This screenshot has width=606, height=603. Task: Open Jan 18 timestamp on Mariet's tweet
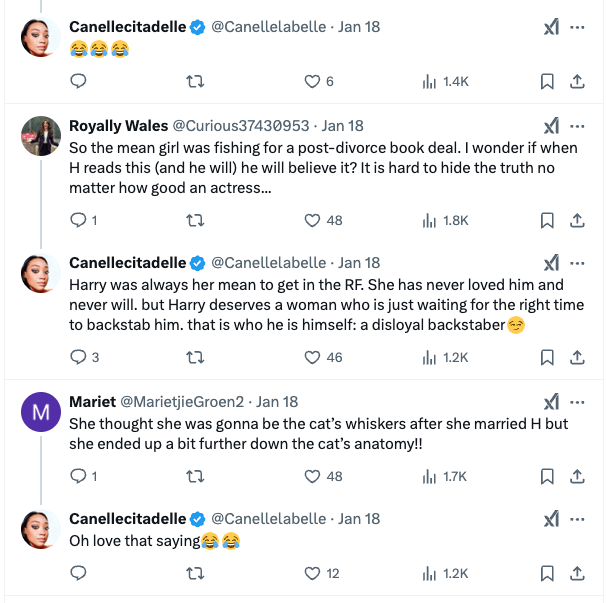click(277, 402)
